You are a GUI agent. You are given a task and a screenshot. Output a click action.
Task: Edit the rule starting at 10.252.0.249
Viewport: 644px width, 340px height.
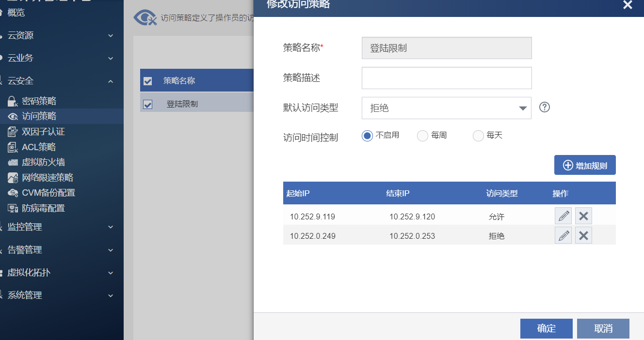(563, 235)
